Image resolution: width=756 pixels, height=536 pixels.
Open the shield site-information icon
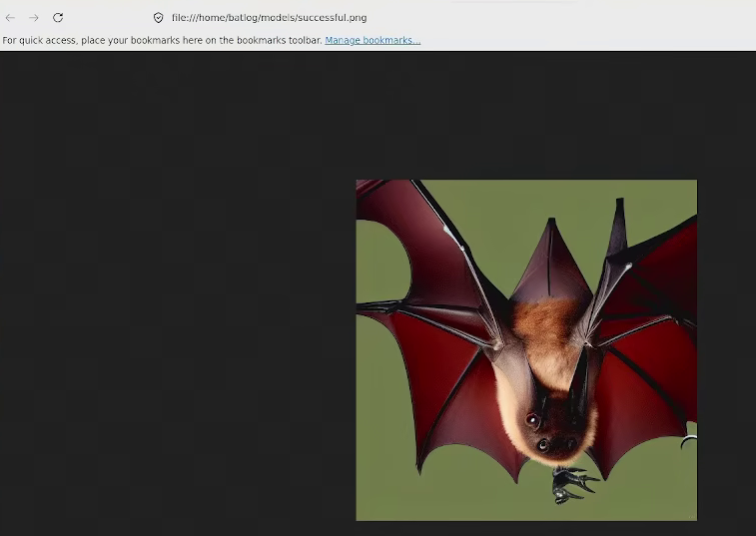click(158, 18)
